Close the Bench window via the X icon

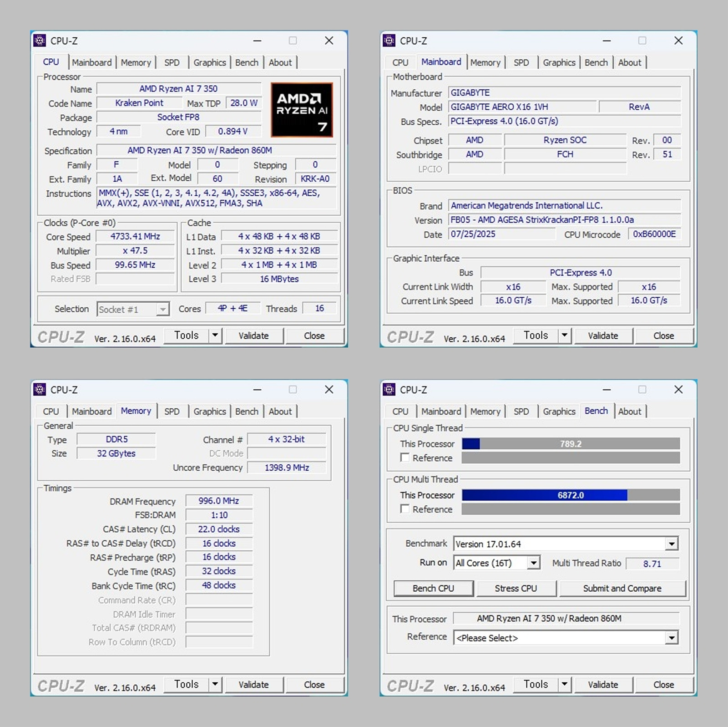678,390
